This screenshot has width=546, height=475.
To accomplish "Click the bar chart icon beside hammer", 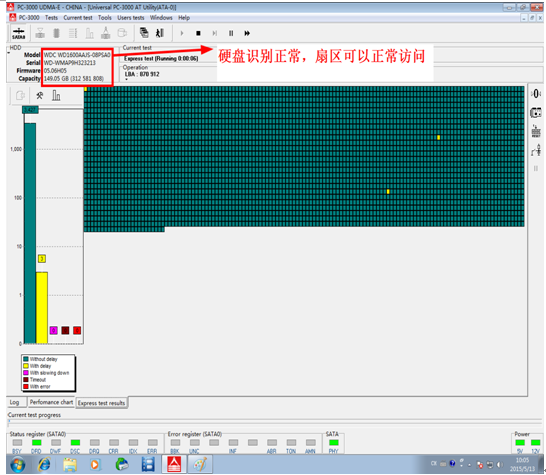I will [56, 95].
